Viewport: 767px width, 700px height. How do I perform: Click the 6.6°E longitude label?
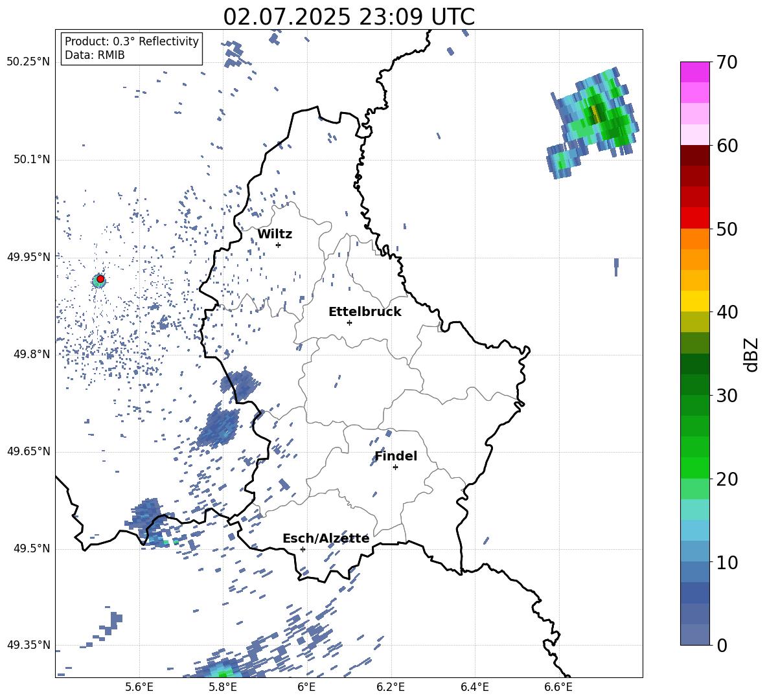[x=558, y=688]
